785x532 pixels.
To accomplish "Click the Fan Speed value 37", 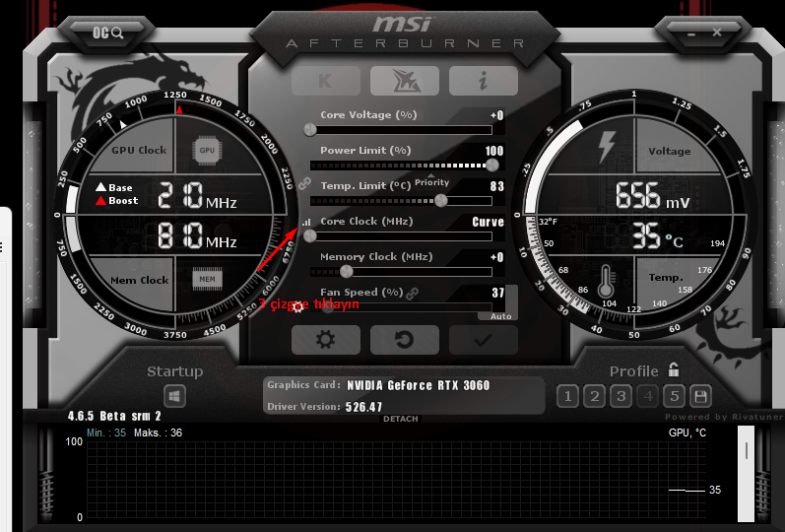I will pyautogui.click(x=497, y=293).
